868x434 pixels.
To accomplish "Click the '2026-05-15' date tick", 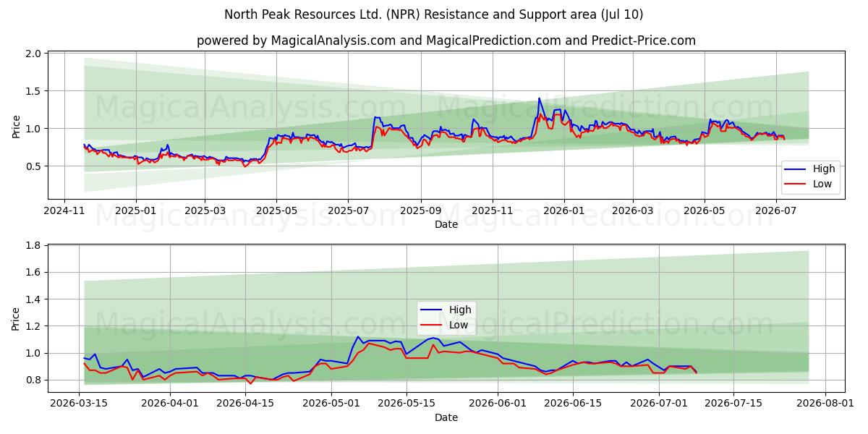I will pyautogui.click(x=407, y=404).
